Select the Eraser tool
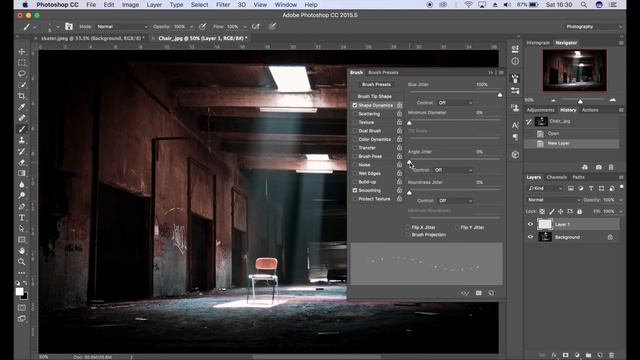The height and width of the screenshot is (360, 640). [22, 162]
